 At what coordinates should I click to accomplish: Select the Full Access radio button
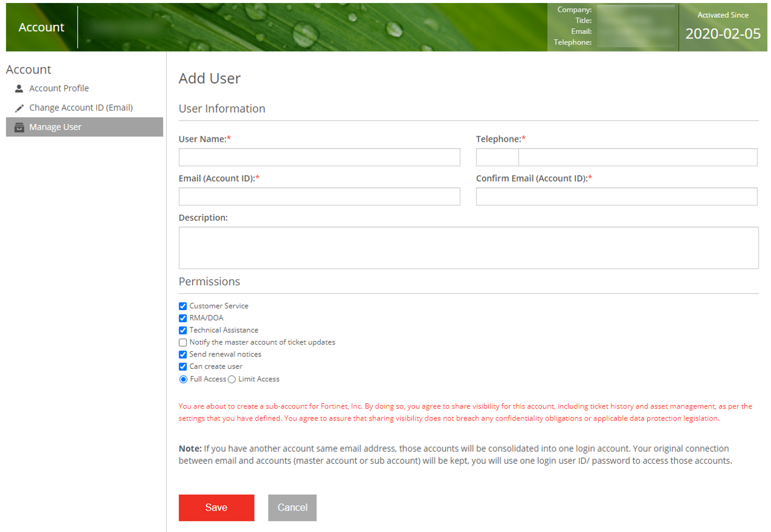[183, 379]
